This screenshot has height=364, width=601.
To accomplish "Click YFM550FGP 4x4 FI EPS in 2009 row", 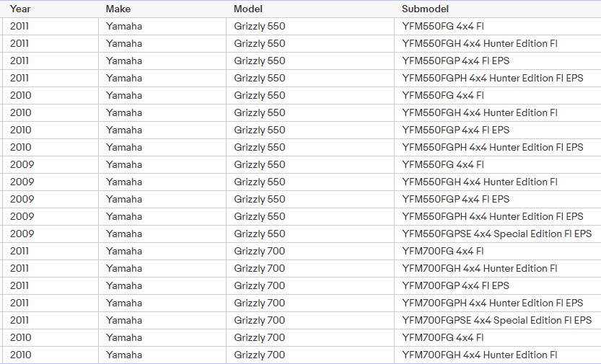I will point(455,199).
